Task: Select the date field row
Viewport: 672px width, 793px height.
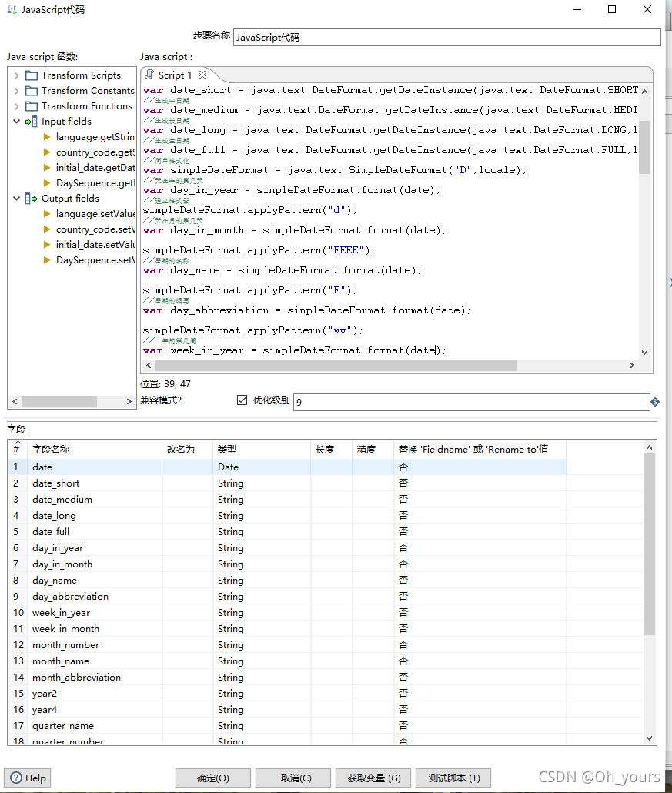Action: pyautogui.click(x=286, y=467)
